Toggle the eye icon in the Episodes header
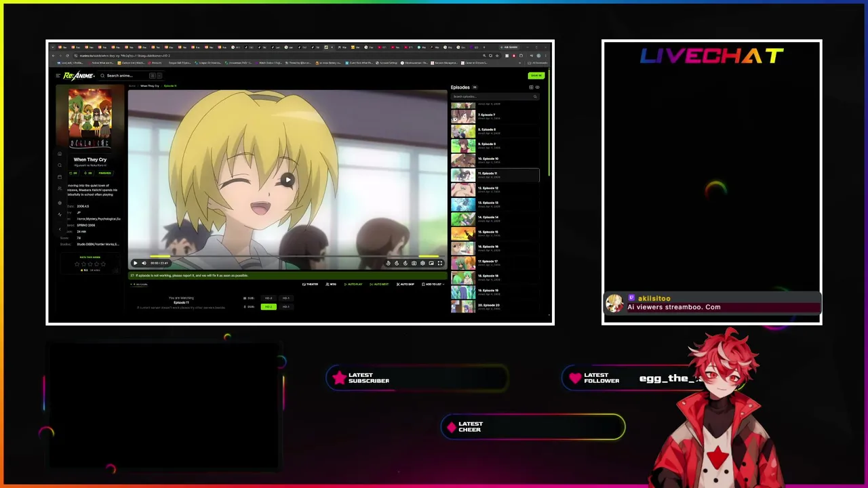The height and width of the screenshot is (488, 868). [537, 87]
